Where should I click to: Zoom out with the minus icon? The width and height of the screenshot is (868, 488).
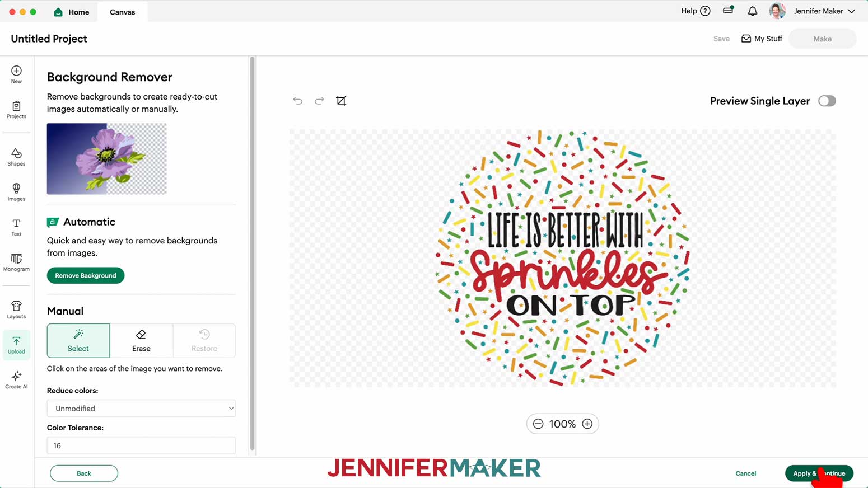pos(538,424)
